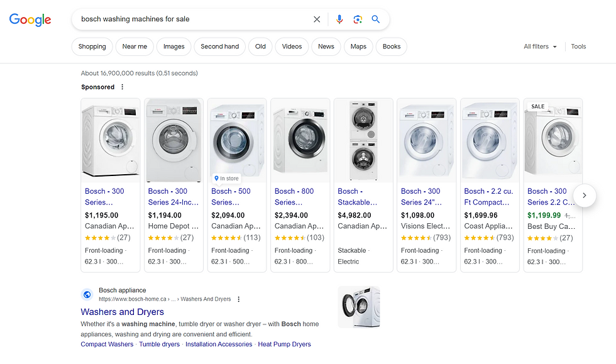Open the Coast Appliances compact washer image
Screen dimensions: 616x364
[490, 140]
